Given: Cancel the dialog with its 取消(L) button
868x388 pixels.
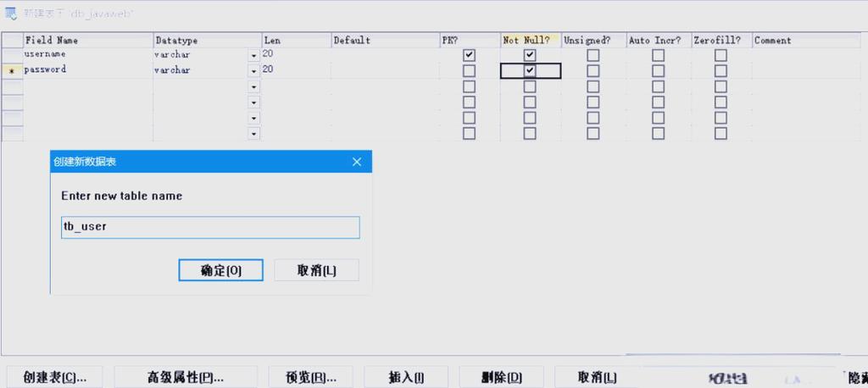Looking at the screenshot, I should coord(317,270).
